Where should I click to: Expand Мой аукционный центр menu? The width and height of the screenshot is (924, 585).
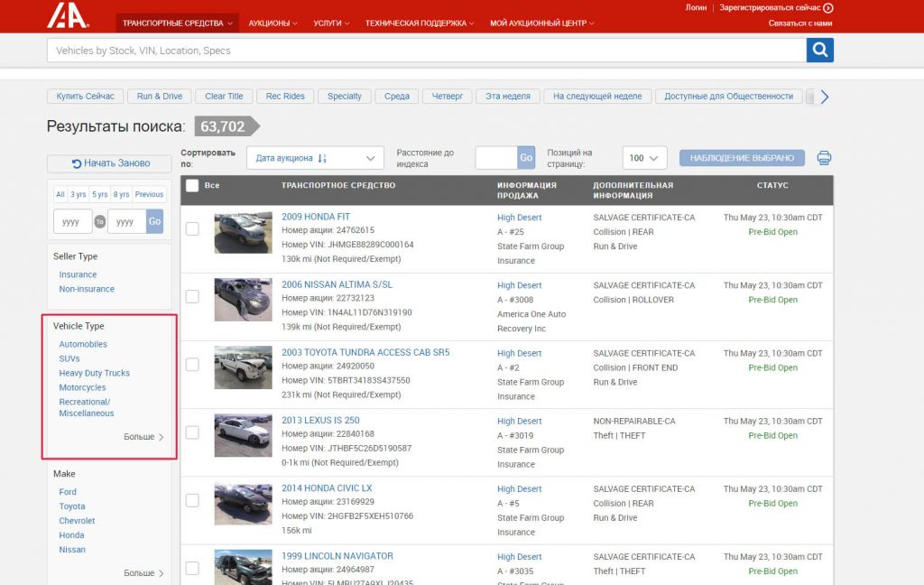coord(542,23)
